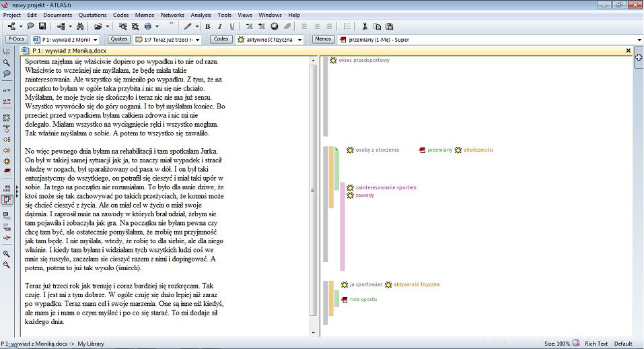This screenshot has width=644, height=349.
Task: Click the Save project icon in the toolbar
Action: point(42,26)
